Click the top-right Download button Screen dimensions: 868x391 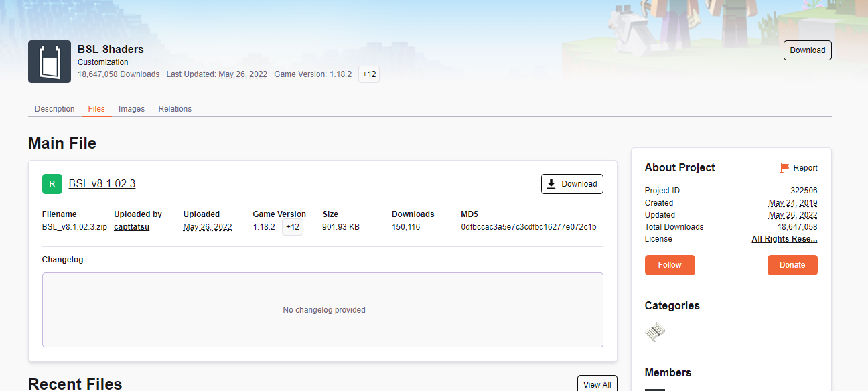[807, 50]
